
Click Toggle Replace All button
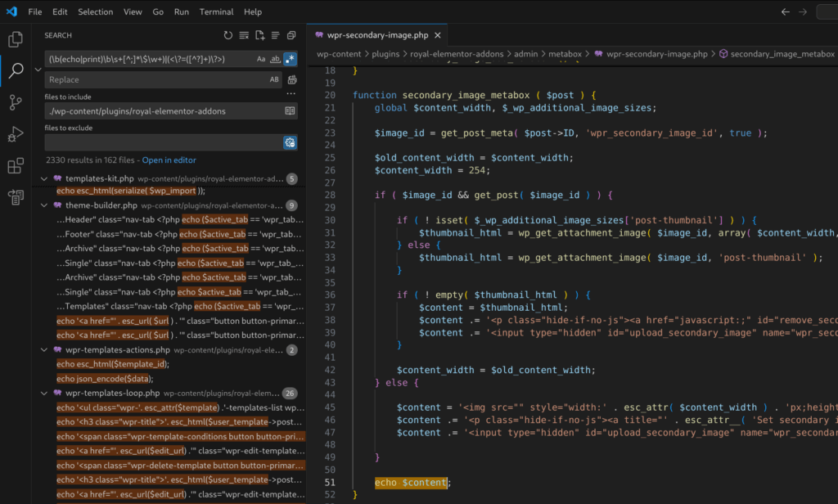coord(291,79)
